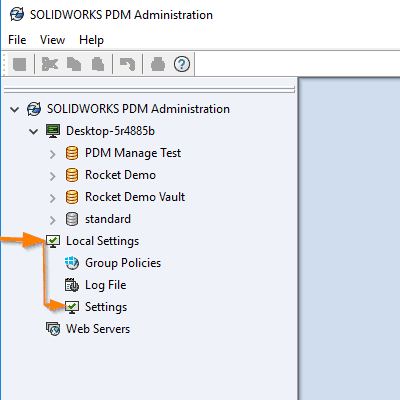Click the Rocket Demo database icon
Image resolution: width=400 pixels, height=400 pixels.
(72, 175)
